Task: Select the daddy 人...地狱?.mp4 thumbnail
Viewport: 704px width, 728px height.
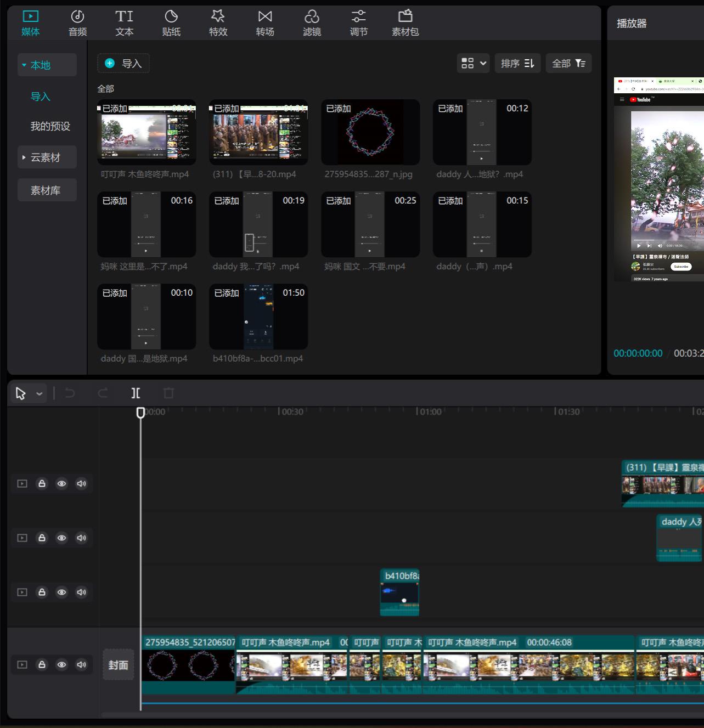Action: (x=482, y=132)
